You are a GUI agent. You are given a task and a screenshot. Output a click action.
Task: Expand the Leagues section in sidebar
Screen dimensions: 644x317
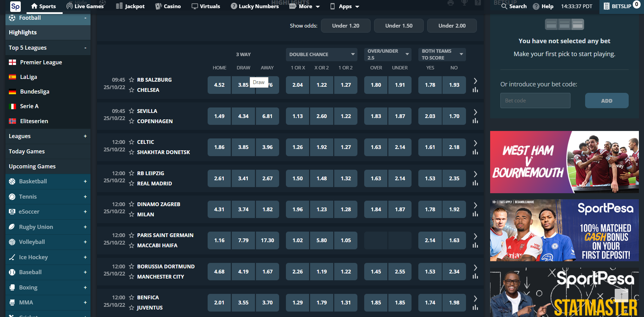pos(85,136)
